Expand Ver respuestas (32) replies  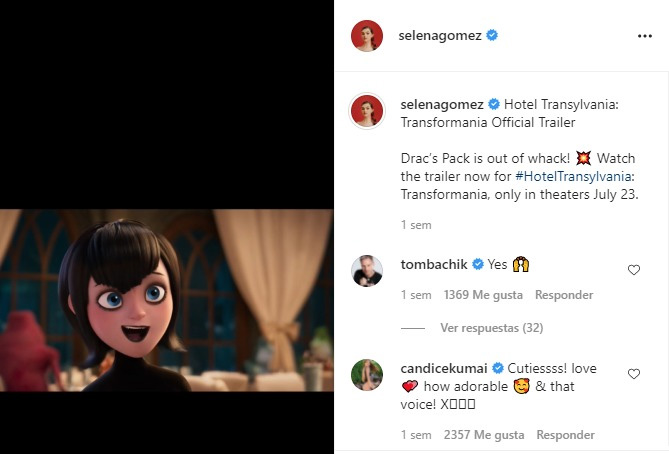coord(491,328)
